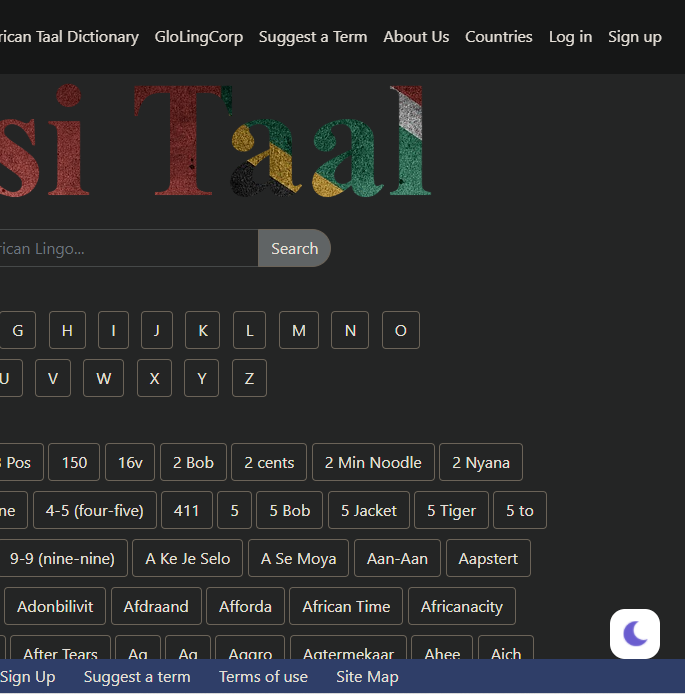Open the term 'A Ke Je Selo'
Screen dimensions: 685x694
[x=188, y=558]
